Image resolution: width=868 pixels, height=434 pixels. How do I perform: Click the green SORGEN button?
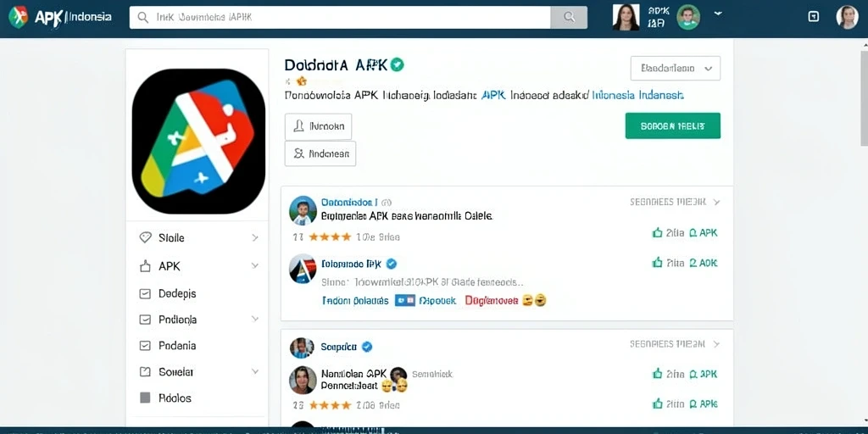[x=672, y=125]
